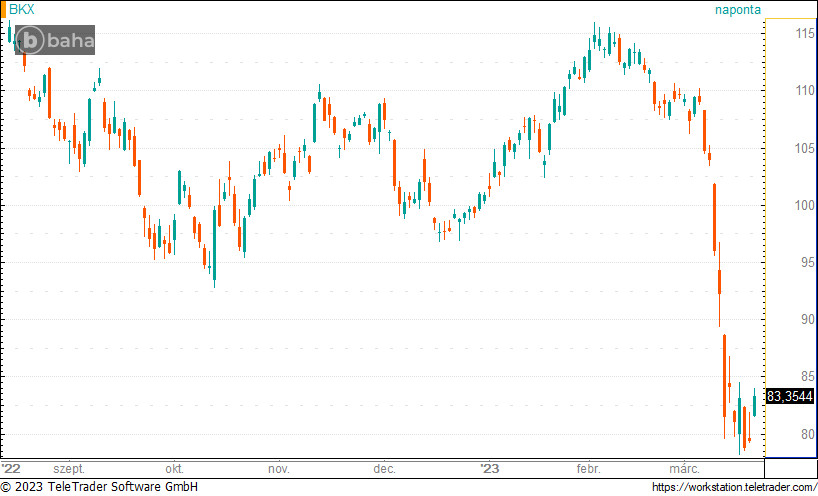818x496 pixels.
Task: Click the febr. label on time axis
Action: point(588,468)
